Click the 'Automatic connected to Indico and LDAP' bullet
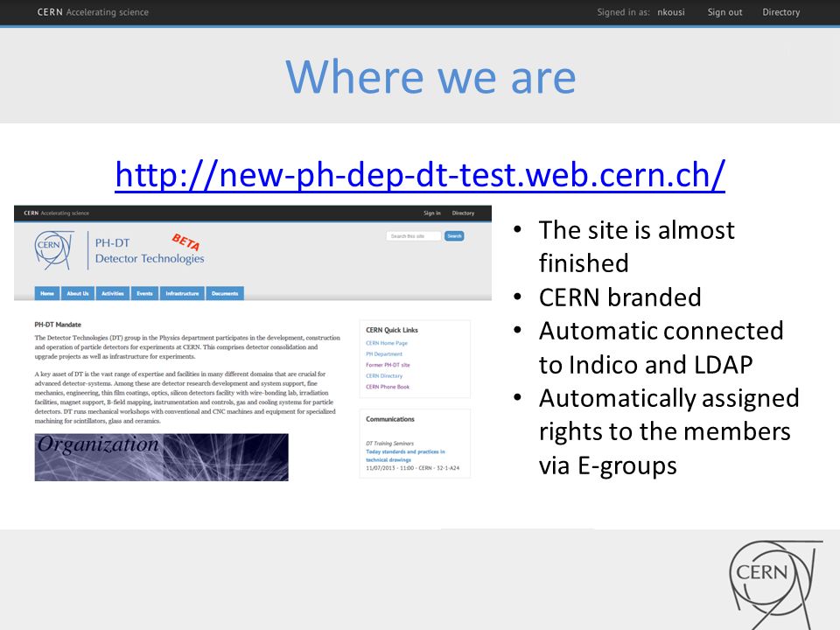Viewport: 840px width, 630px height. tap(661, 347)
